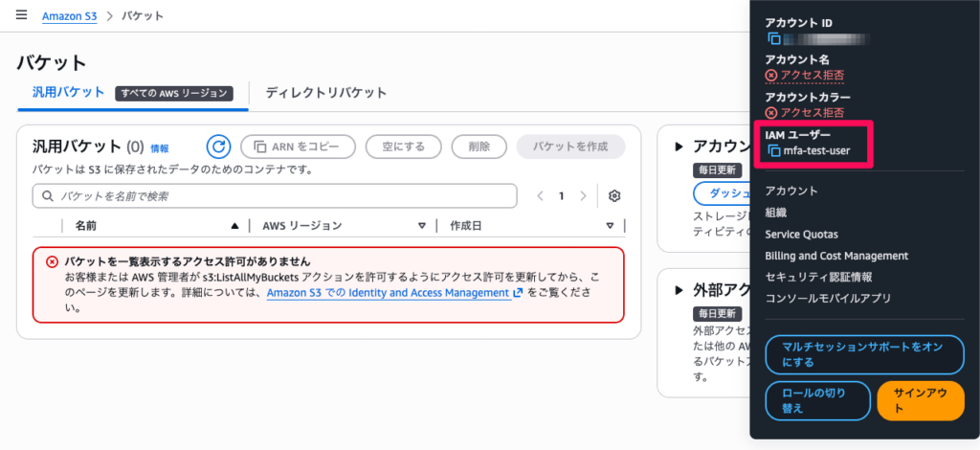Viewport: 980px width, 450px height.
Task: Open Billing and Cost Management menu item
Action: (x=836, y=256)
